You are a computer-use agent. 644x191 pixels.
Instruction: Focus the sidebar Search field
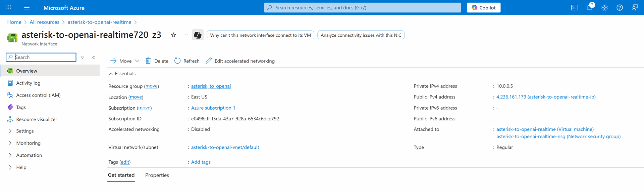44,57
